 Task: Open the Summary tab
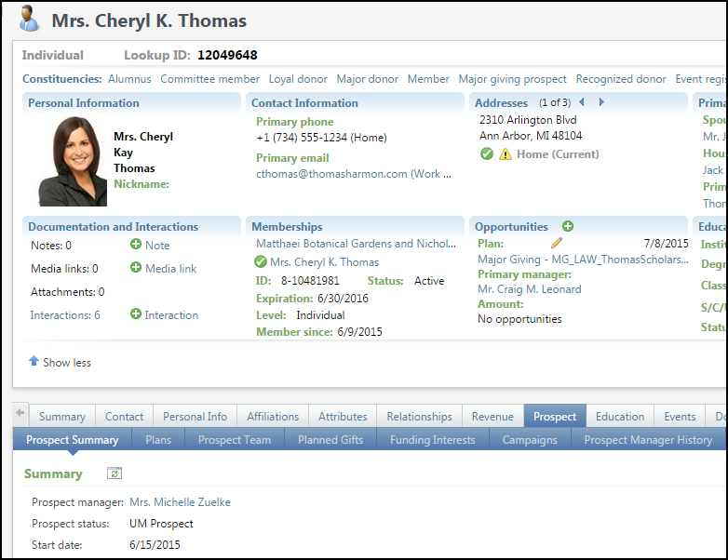pyautogui.click(x=62, y=416)
